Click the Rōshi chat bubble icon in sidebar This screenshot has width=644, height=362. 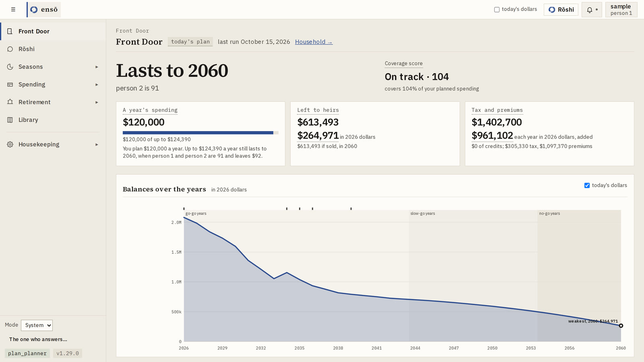coord(10,49)
